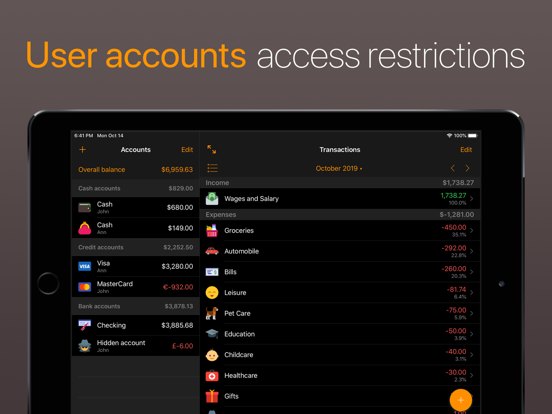Go to the next month arrow
552x414 pixels.
pyautogui.click(x=468, y=168)
